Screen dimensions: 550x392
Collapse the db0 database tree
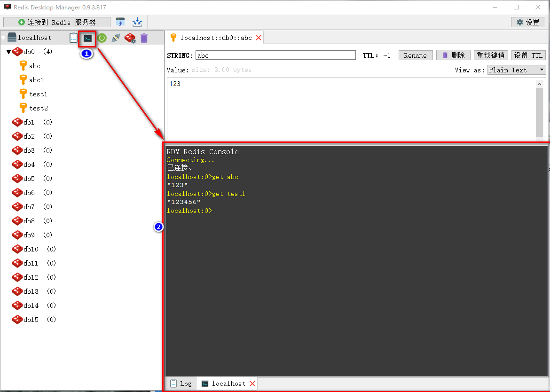click(9, 52)
